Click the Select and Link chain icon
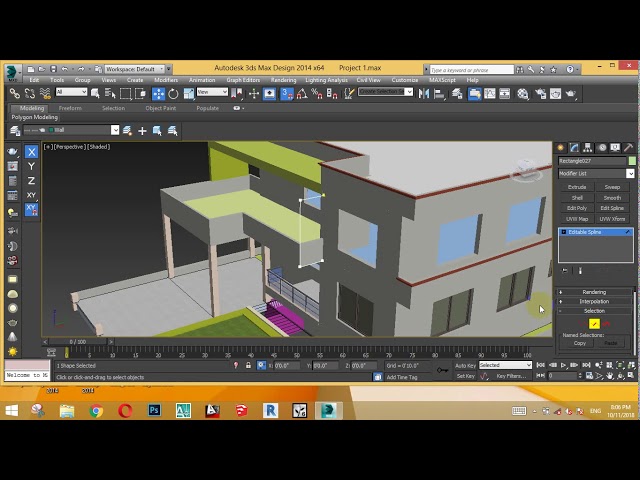 click(x=15, y=94)
